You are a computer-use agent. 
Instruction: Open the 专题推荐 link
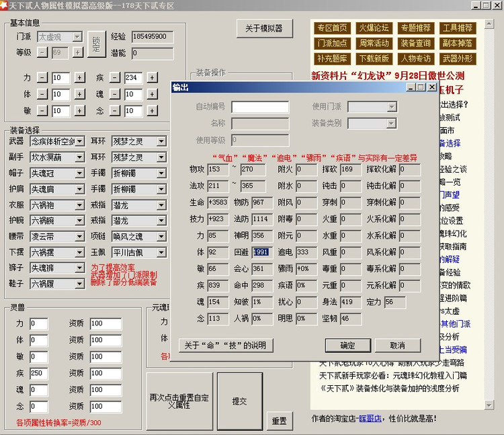click(416, 28)
